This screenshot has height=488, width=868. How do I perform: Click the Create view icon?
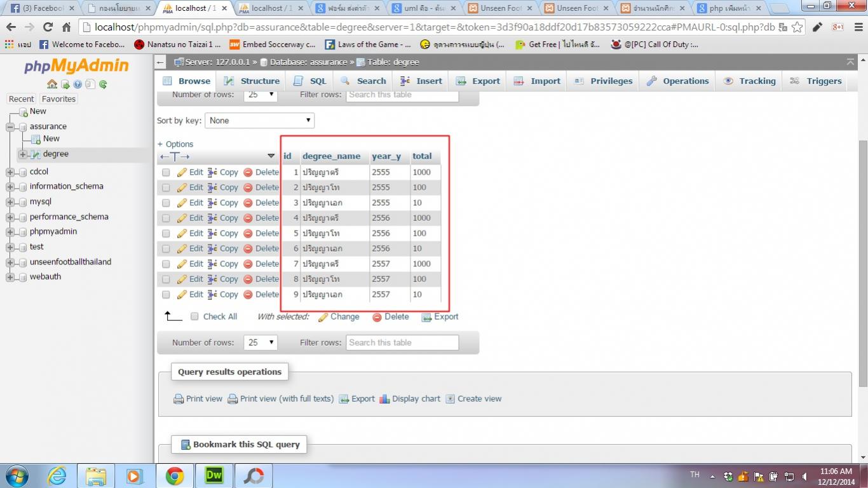click(451, 399)
